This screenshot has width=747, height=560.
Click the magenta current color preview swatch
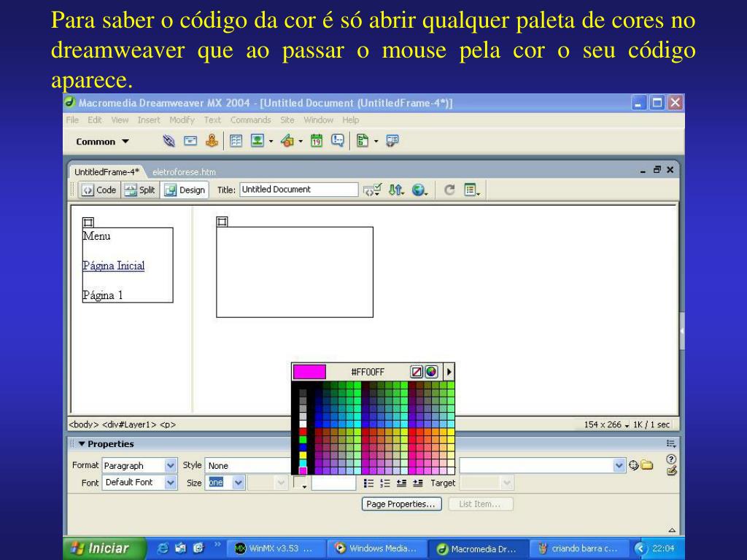pyautogui.click(x=309, y=372)
